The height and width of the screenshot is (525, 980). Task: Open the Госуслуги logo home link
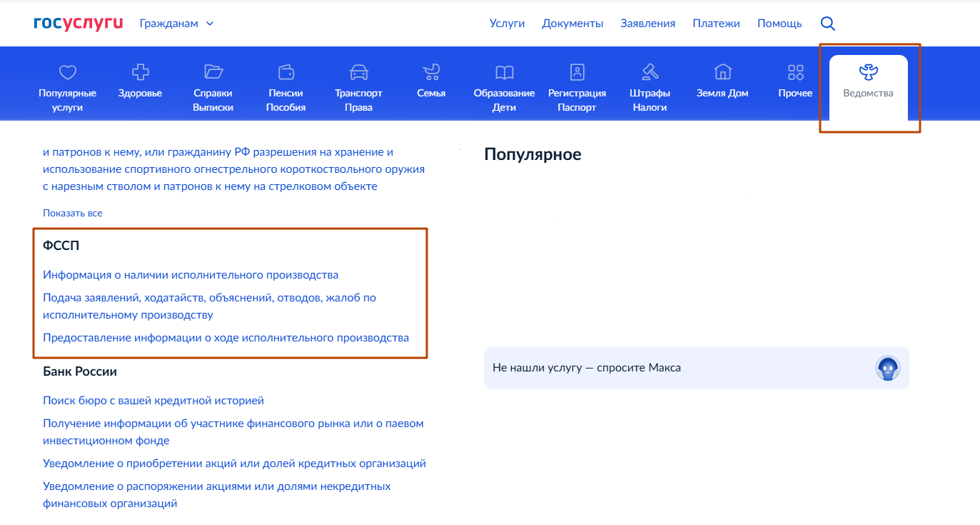pos(79,24)
